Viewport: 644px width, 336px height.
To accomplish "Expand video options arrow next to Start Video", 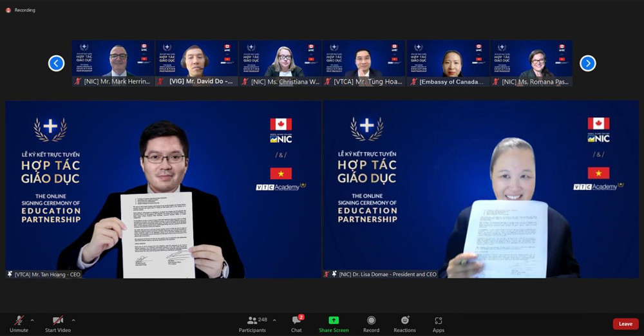I will point(73,320).
